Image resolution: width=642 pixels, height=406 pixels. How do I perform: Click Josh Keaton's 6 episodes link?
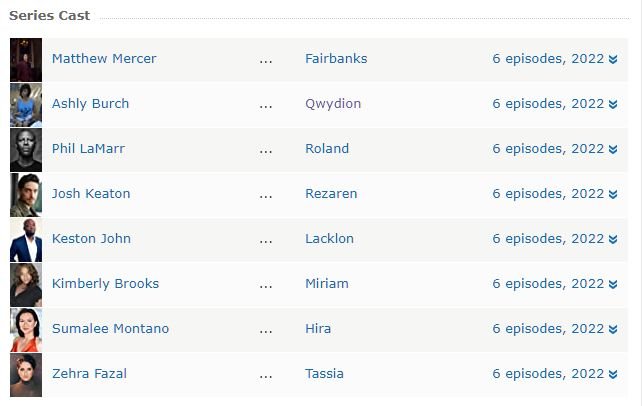(548, 193)
